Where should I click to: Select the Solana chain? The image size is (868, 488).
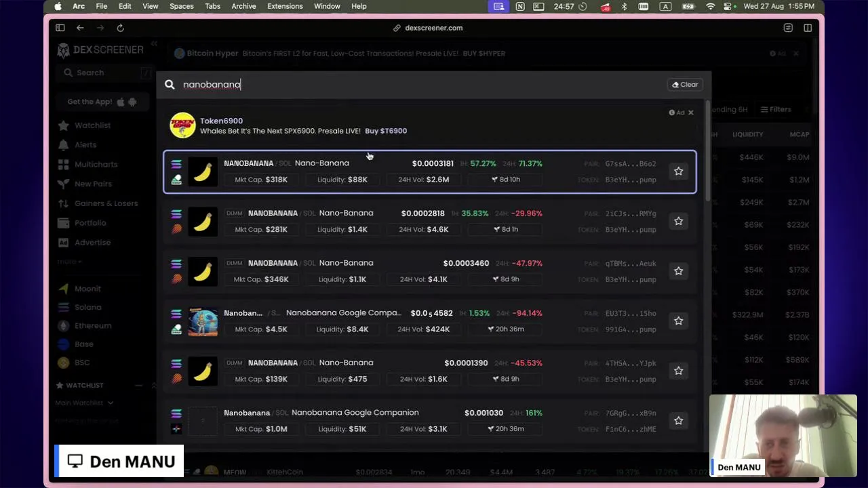[x=87, y=307]
